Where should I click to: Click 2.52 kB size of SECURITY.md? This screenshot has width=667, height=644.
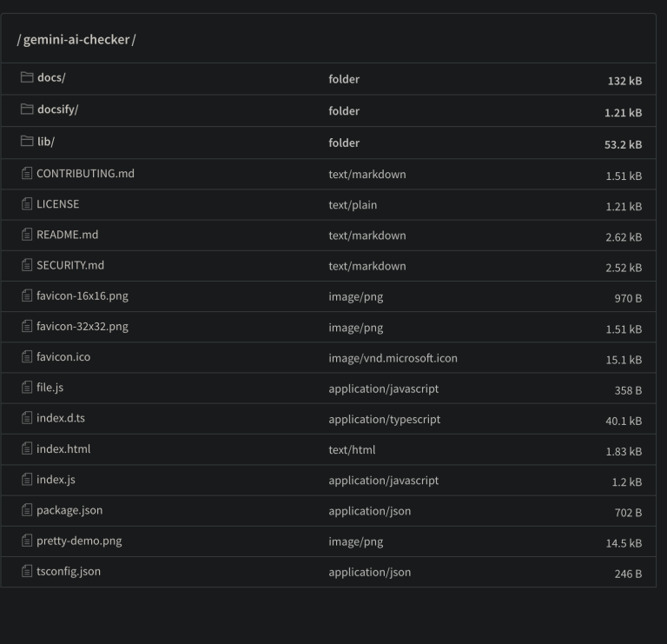coord(624,268)
